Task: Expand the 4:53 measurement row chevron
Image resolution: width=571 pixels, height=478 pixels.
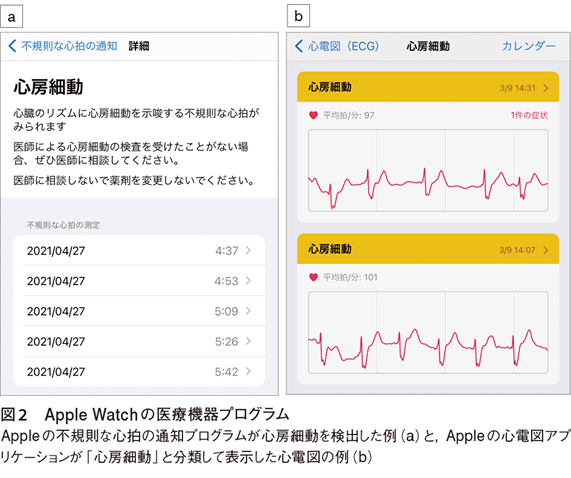Action: (x=248, y=280)
